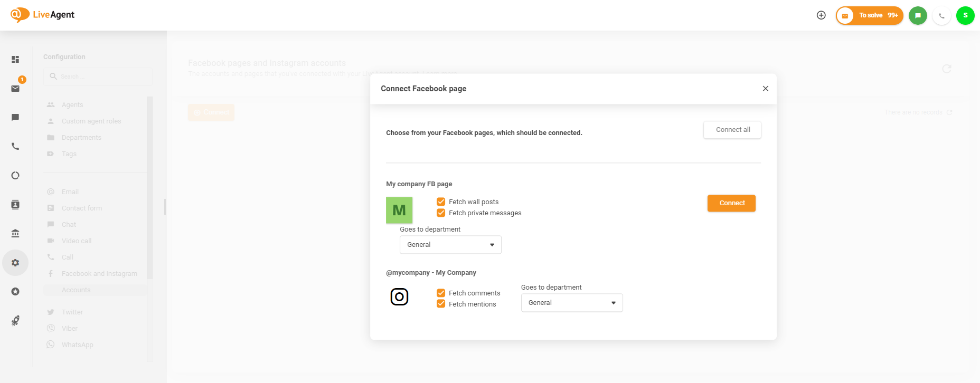Click the plus create icon in header
980x383 pixels.
pyautogui.click(x=821, y=15)
